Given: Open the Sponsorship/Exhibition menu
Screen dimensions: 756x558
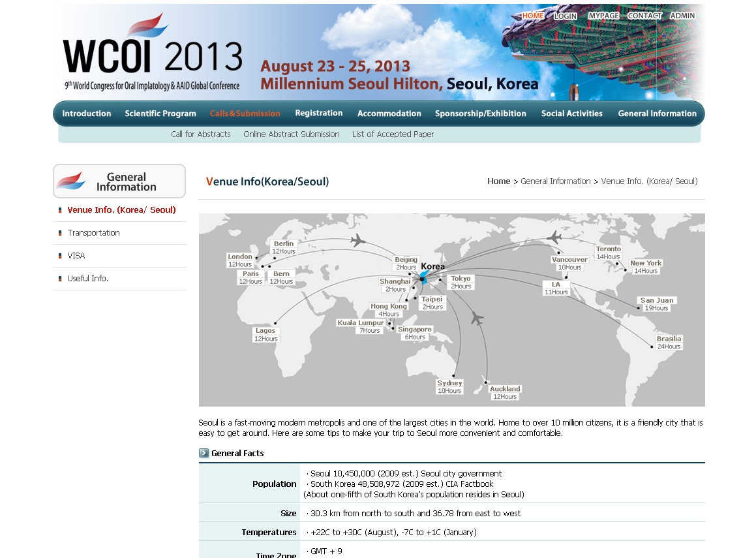Looking at the screenshot, I should pos(481,114).
